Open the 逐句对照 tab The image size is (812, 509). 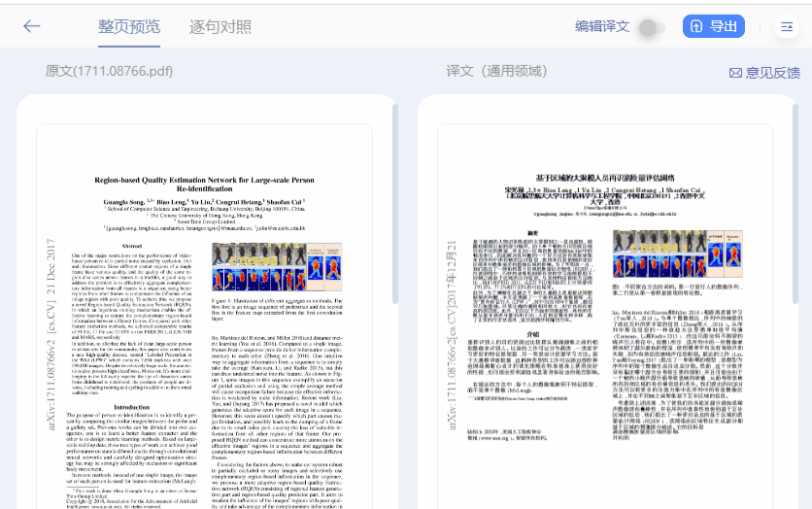(x=220, y=26)
